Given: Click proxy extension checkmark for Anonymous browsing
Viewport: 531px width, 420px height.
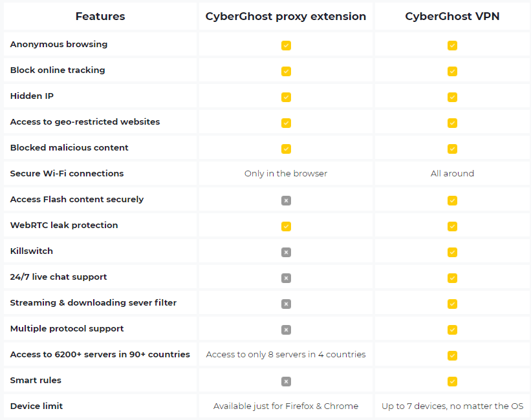Looking at the screenshot, I should (x=286, y=45).
